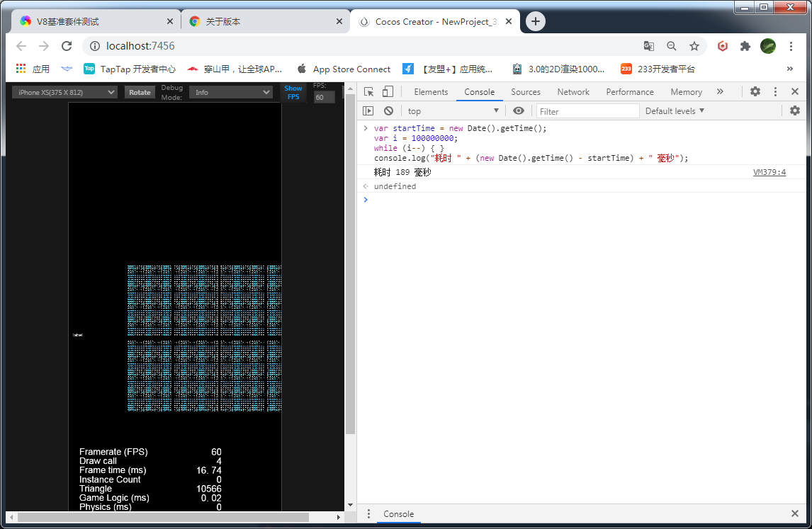Show the console sidebar panel icon

tap(368, 111)
